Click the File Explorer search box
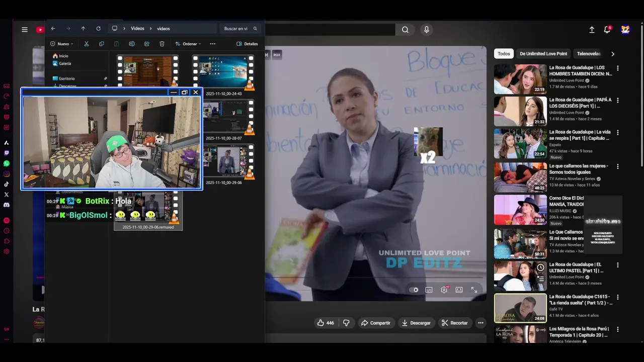644x362 pixels. click(x=240, y=29)
